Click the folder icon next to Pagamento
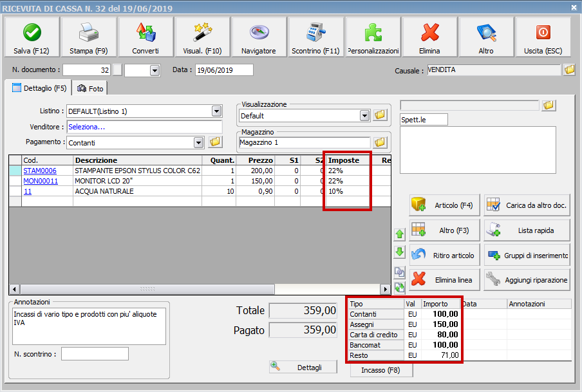The image size is (582, 392). pos(215,142)
